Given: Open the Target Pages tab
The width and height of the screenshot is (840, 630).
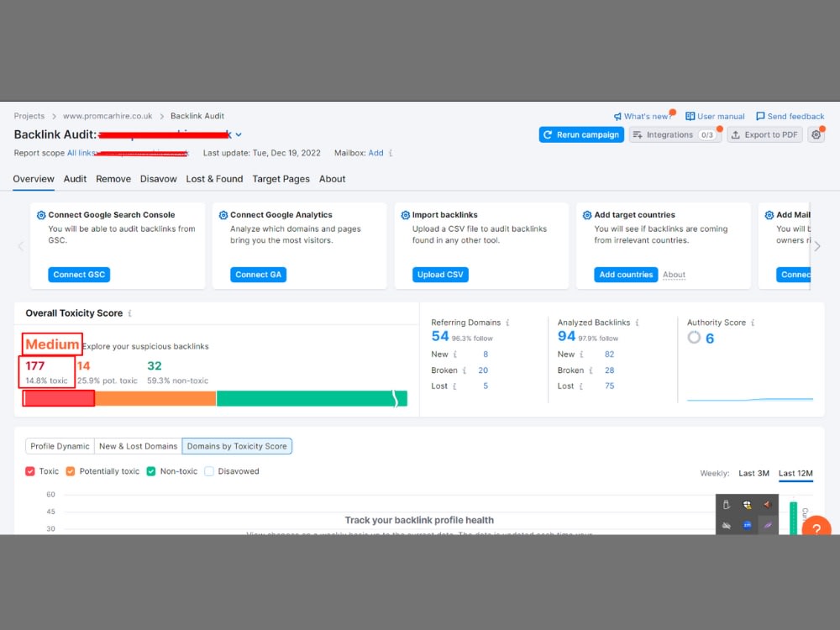Looking at the screenshot, I should tap(281, 179).
